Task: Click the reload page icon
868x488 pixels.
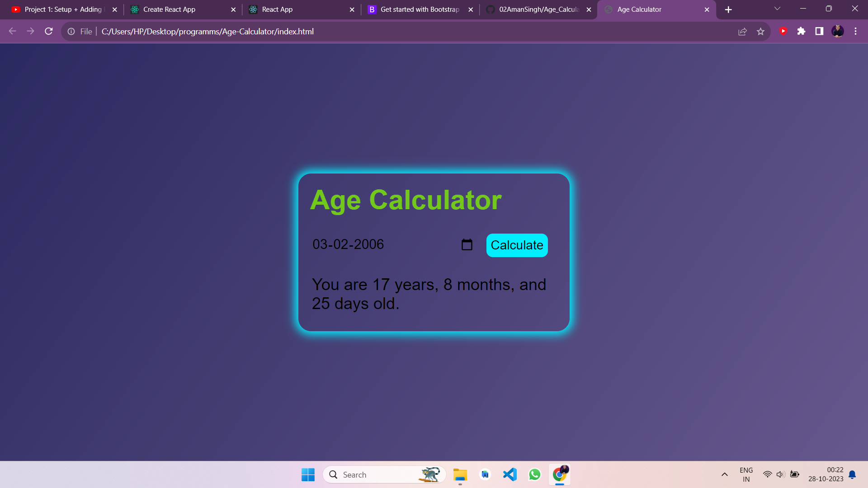Action: click(x=48, y=31)
